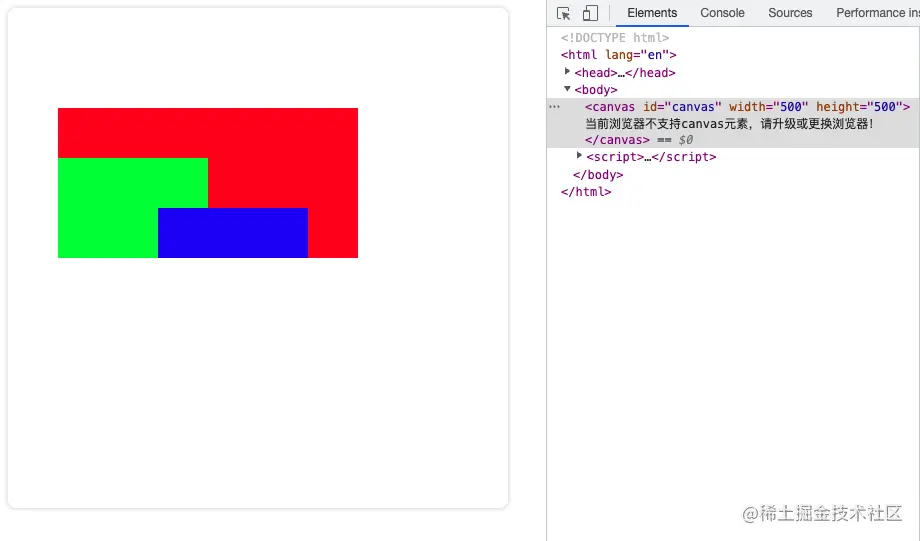Select the closing </canvas> tag line

click(617, 140)
